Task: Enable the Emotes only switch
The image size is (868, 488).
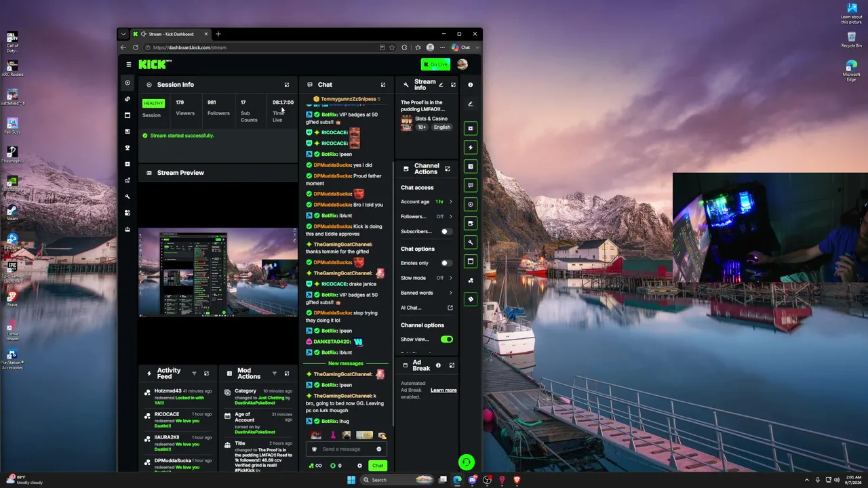Action: click(x=446, y=263)
